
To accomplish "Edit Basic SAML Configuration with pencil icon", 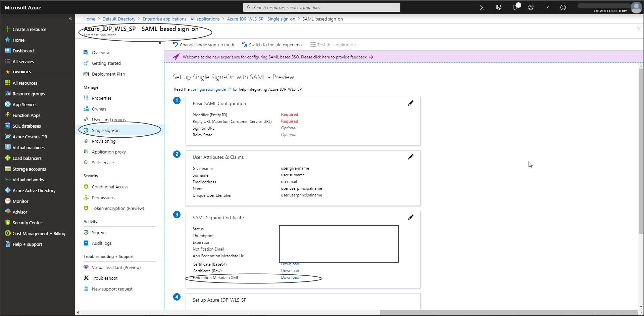I will pos(410,103).
